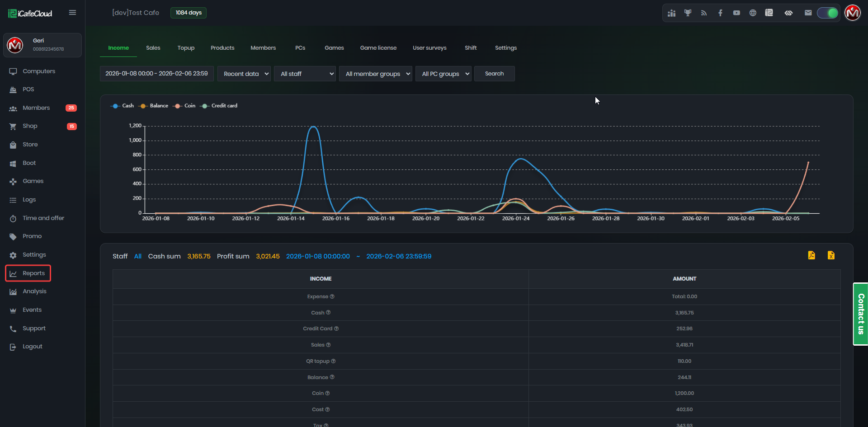Open the Game license tab
Image resolution: width=868 pixels, height=427 pixels.
click(x=378, y=48)
